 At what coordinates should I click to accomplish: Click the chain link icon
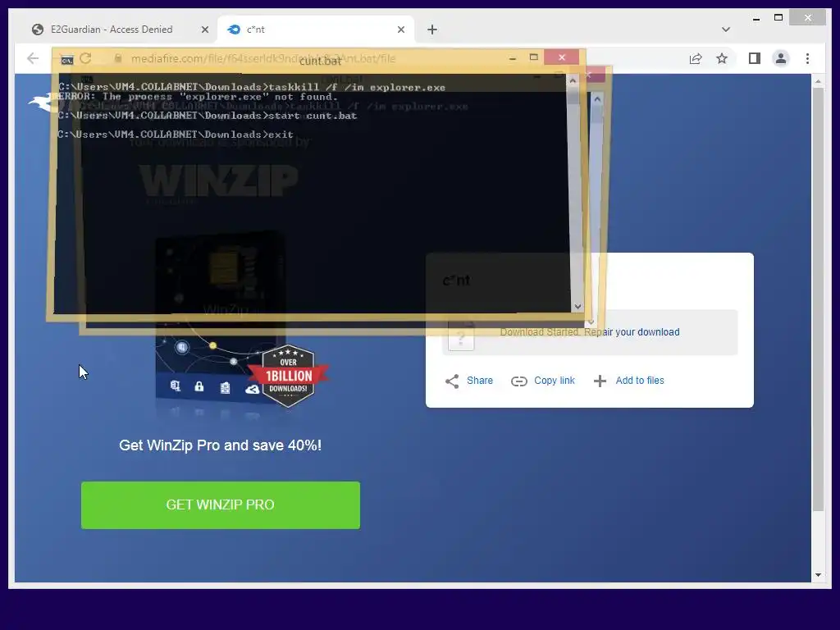coord(518,381)
